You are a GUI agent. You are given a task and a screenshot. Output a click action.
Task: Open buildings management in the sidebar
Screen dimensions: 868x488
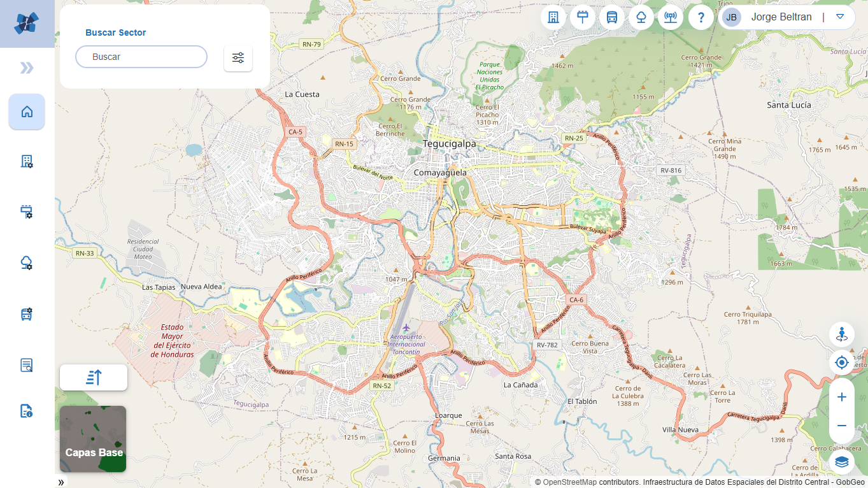click(27, 162)
